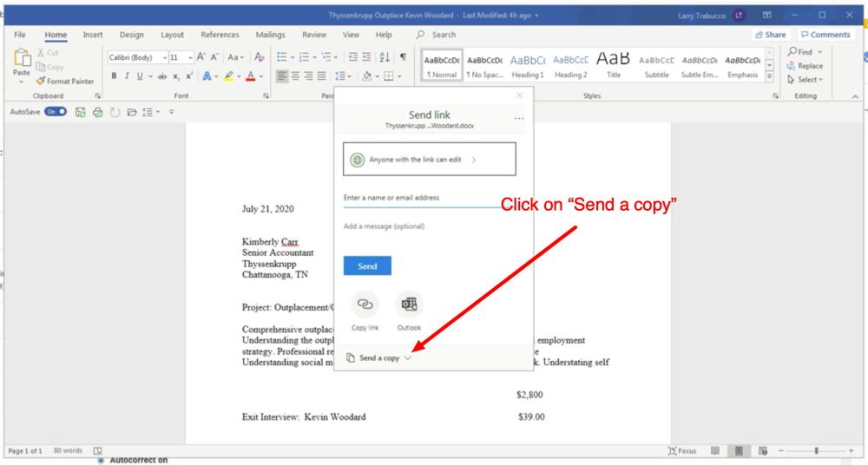Viewport: 868px width, 465px height.
Task: Open the font name Calibri dropdown
Action: [164, 57]
